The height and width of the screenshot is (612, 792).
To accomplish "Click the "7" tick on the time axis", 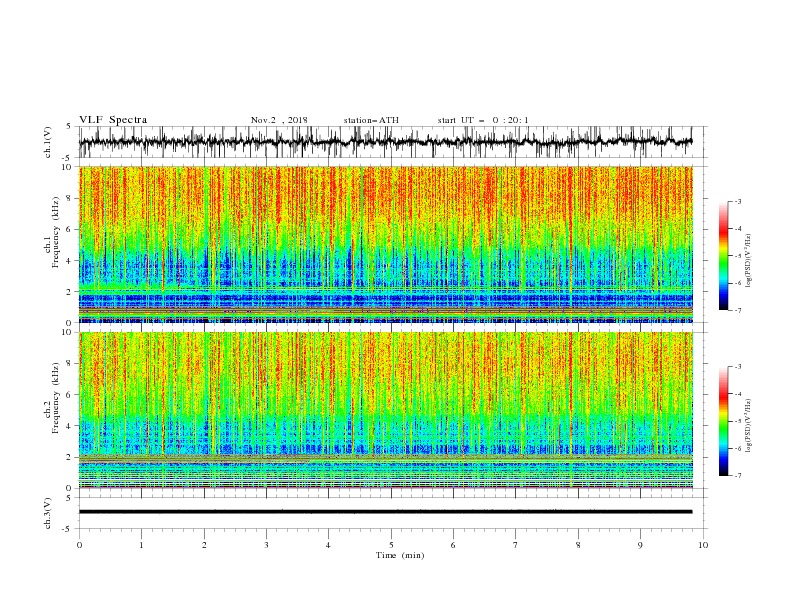I will (x=516, y=545).
